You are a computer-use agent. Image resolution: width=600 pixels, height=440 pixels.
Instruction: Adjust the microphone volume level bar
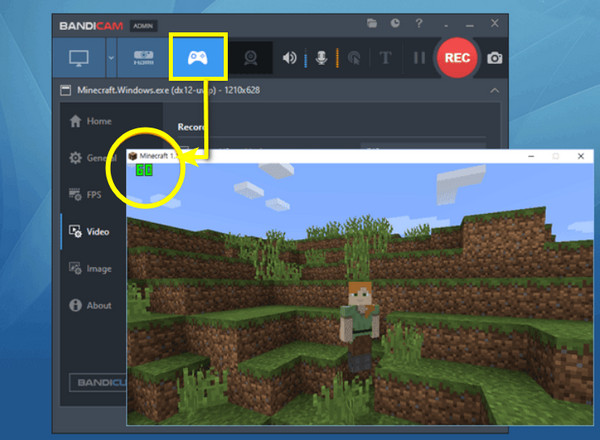[337, 58]
